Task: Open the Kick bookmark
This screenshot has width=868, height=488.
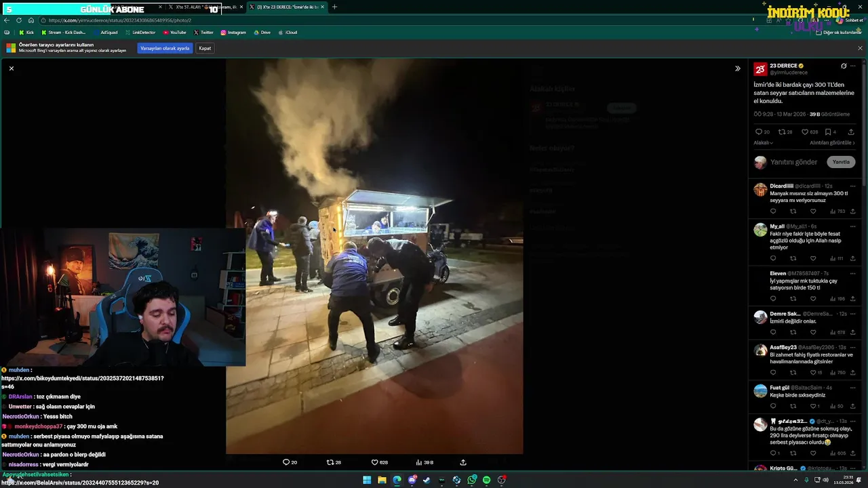Action: pyautogui.click(x=26, y=33)
